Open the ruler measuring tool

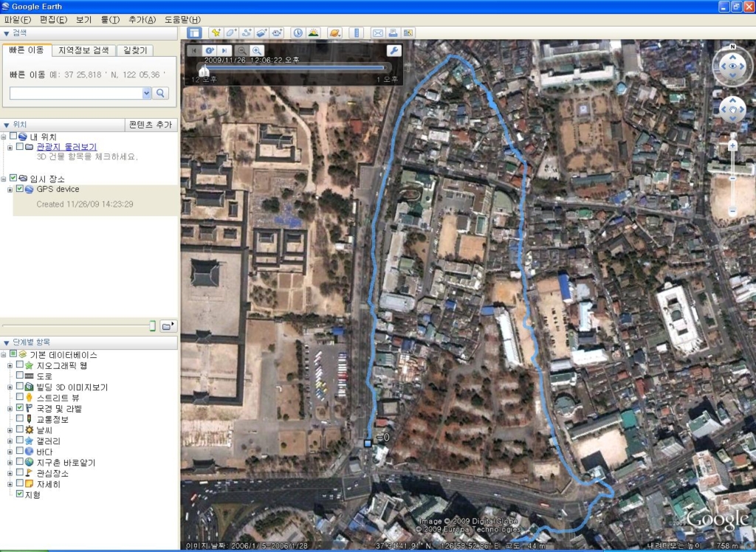click(x=357, y=32)
